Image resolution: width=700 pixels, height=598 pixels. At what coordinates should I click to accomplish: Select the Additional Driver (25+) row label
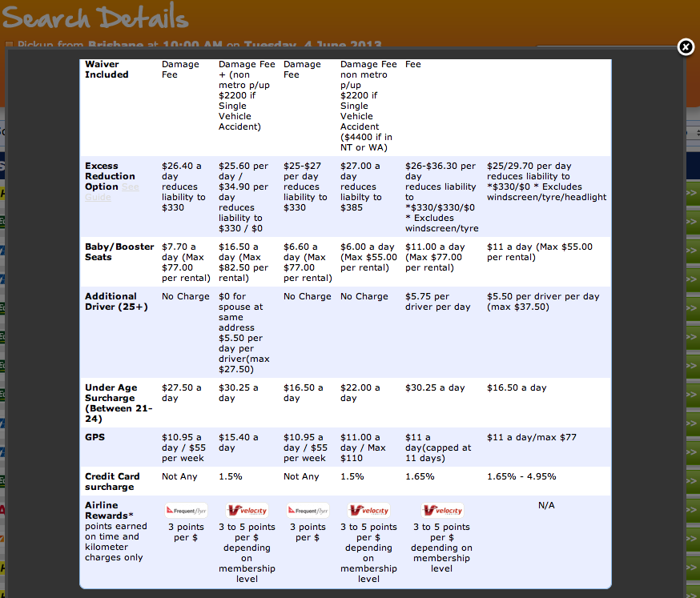tap(116, 301)
